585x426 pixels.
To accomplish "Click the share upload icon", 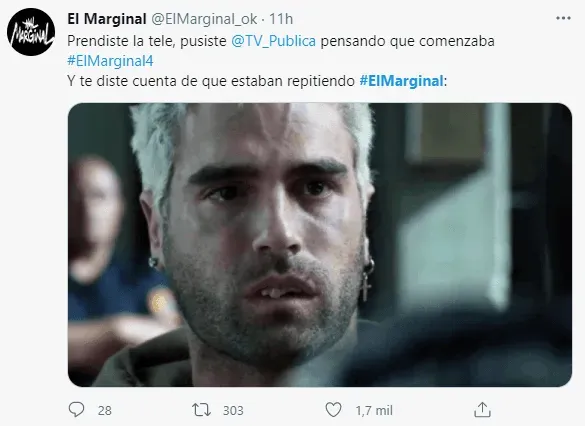I will (x=482, y=410).
